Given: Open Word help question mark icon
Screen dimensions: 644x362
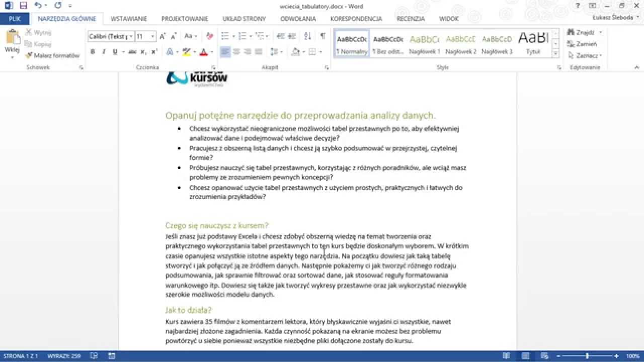Looking at the screenshot, I should click(578, 6).
